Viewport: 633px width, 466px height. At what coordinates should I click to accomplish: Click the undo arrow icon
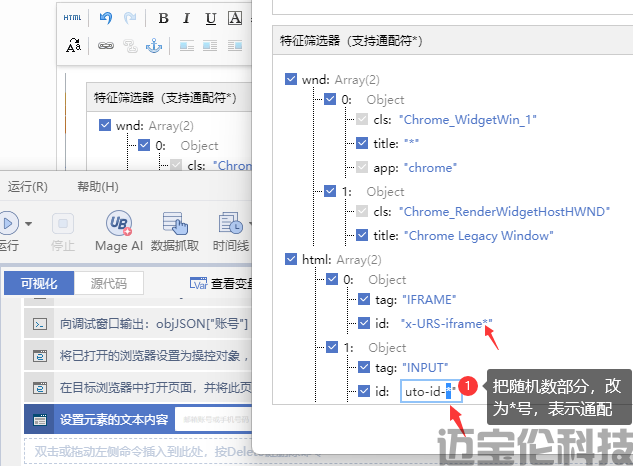[105, 18]
